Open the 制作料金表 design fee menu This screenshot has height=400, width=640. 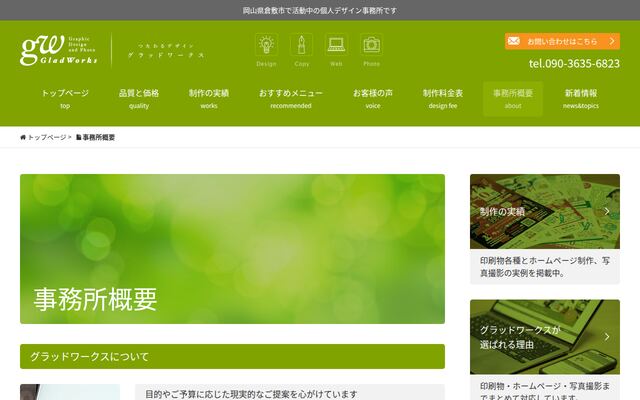pyautogui.click(x=443, y=99)
